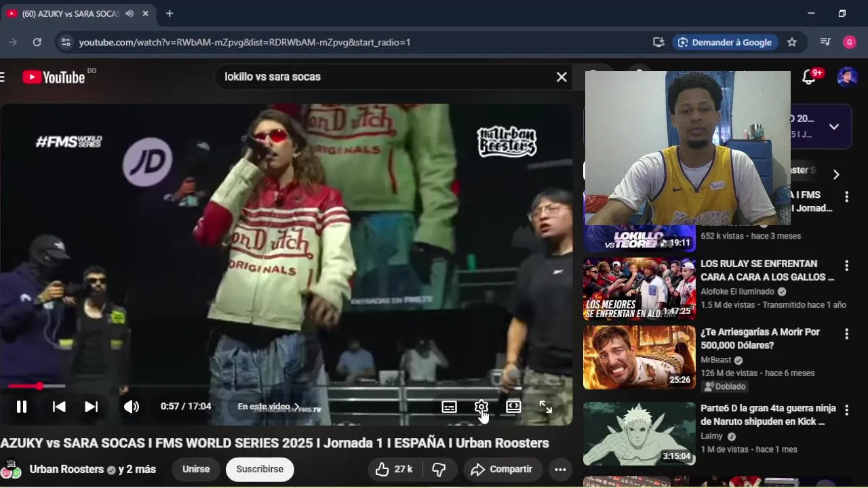The image size is (868, 488).
Task: Close the AZUKY vs SARA SOCAS tab
Action: tap(145, 14)
